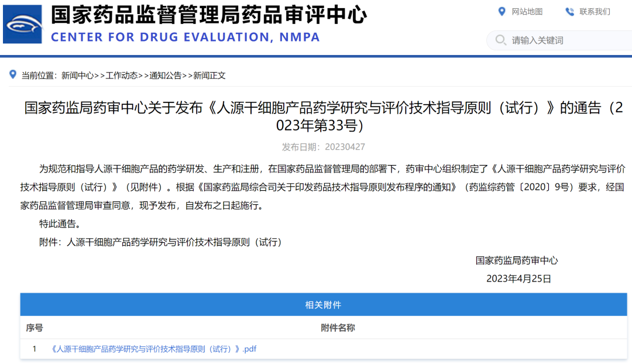
Task: Go to 通知公告 in the breadcrumb
Action: point(166,75)
